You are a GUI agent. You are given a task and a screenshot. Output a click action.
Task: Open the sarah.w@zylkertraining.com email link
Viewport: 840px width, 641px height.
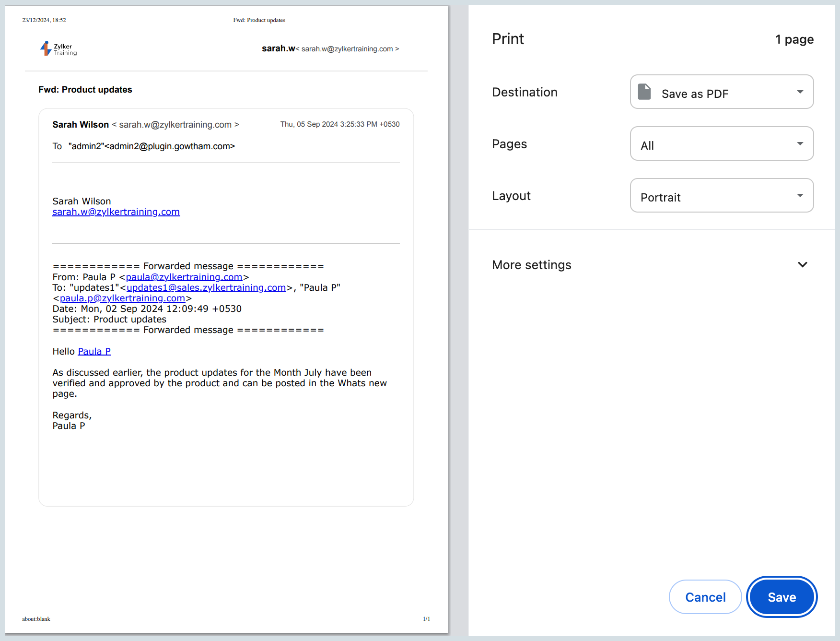coord(116,212)
